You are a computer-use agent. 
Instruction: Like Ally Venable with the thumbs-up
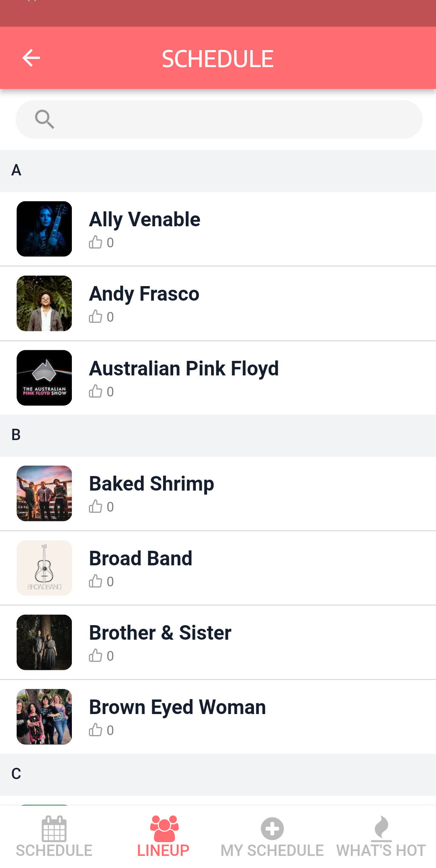[x=96, y=242]
